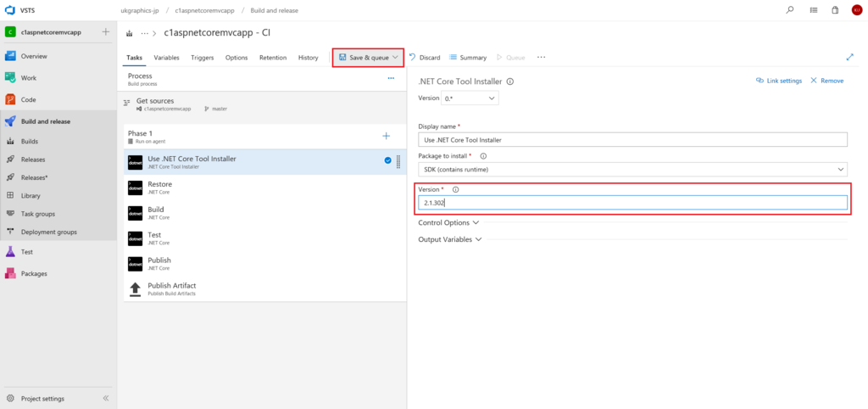Viewport: 868px width, 409px height.
Task: Select the Publish Artifact task
Action: (x=265, y=289)
